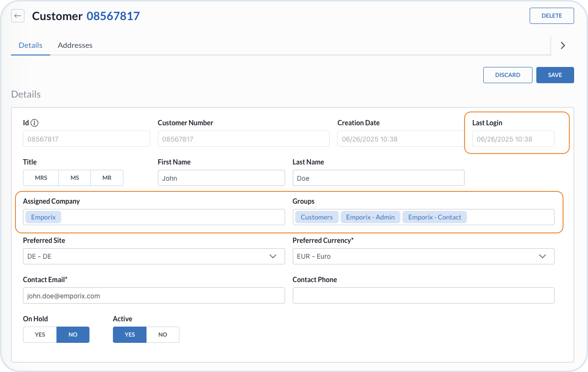Click the Emporix - Admin group tag
The height and width of the screenshot is (372, 588).
pos(370,217)
